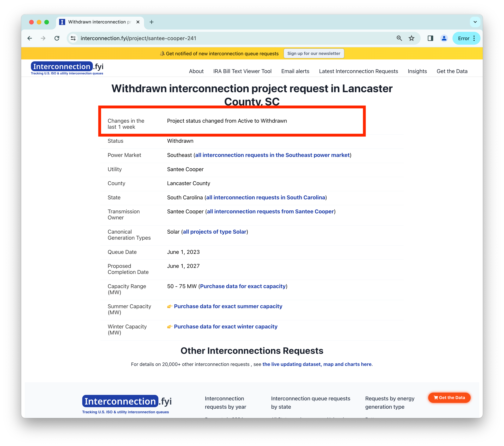Open the Insights menu item

[x=417, y=71]
